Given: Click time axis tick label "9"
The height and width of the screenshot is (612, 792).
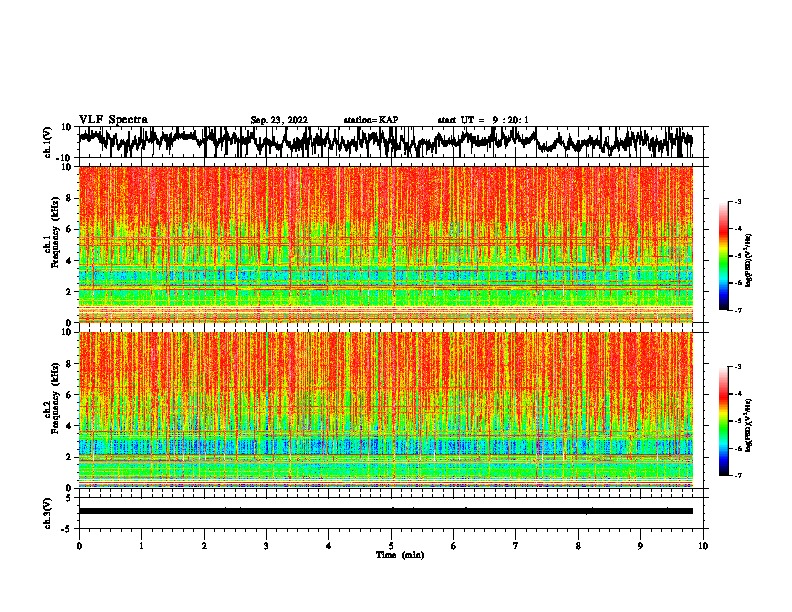Looking at the screenshot, I should (640, 546).
